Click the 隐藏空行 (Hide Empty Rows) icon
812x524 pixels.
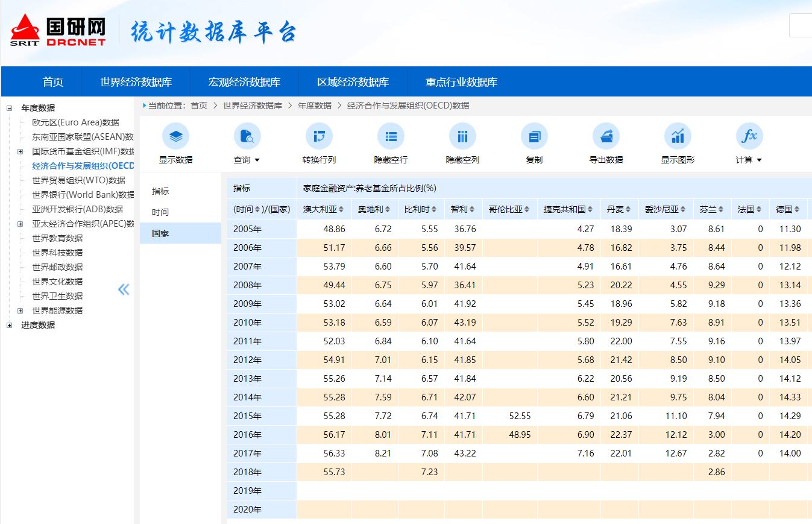click(391, 144)
